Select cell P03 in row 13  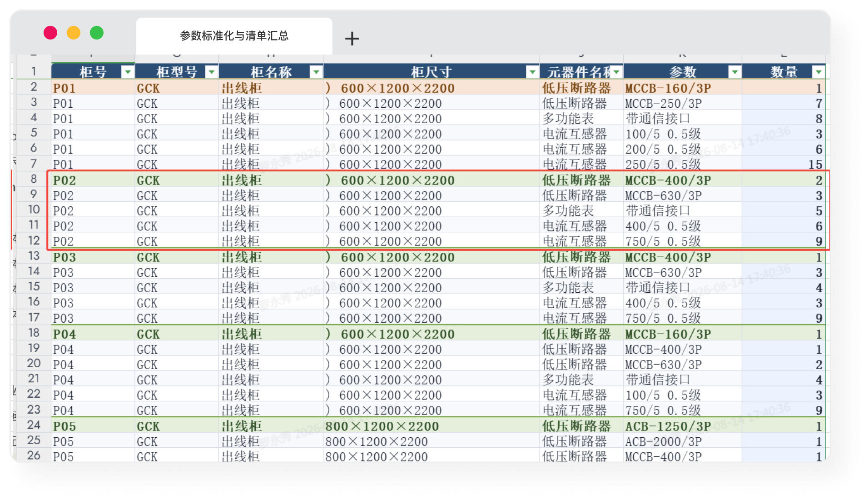pyautogui.click(x=93, y=257)
